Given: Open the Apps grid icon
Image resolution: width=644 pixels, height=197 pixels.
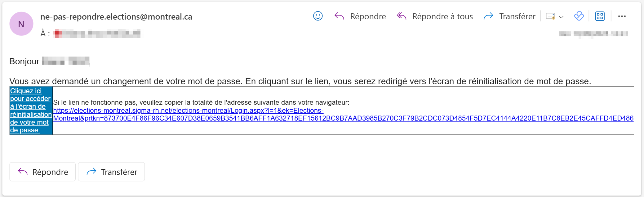Looking at the screenshot, I should point(600,16).
